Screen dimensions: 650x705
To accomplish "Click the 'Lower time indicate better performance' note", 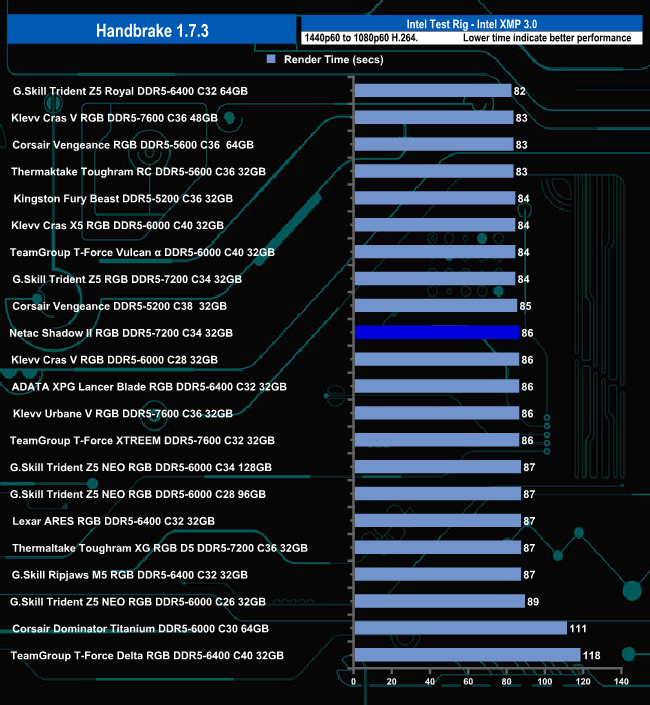I will coord(547,38).
